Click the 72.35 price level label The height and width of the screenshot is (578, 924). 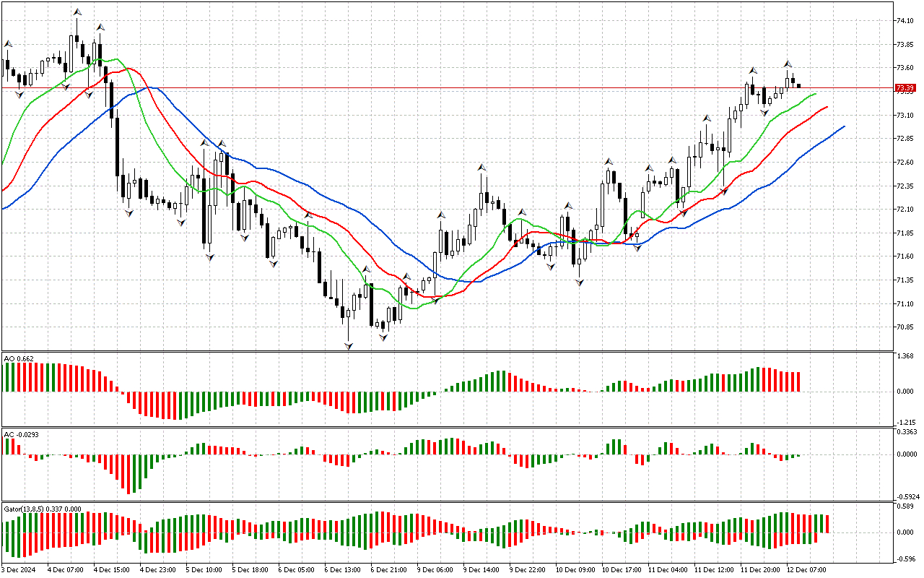[905, 186]
